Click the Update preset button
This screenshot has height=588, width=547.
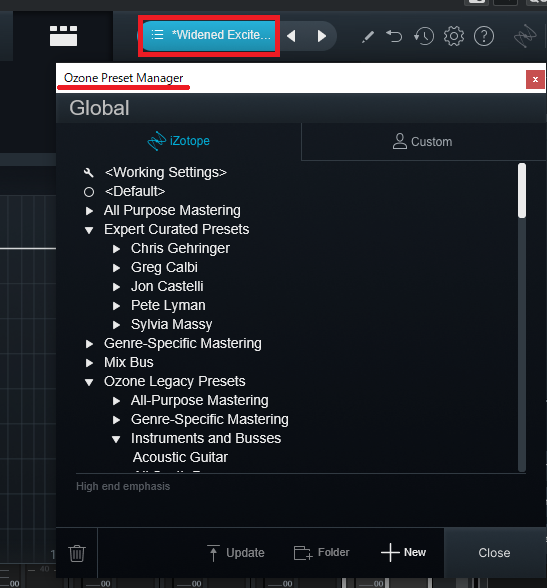[x=236, y=553]
